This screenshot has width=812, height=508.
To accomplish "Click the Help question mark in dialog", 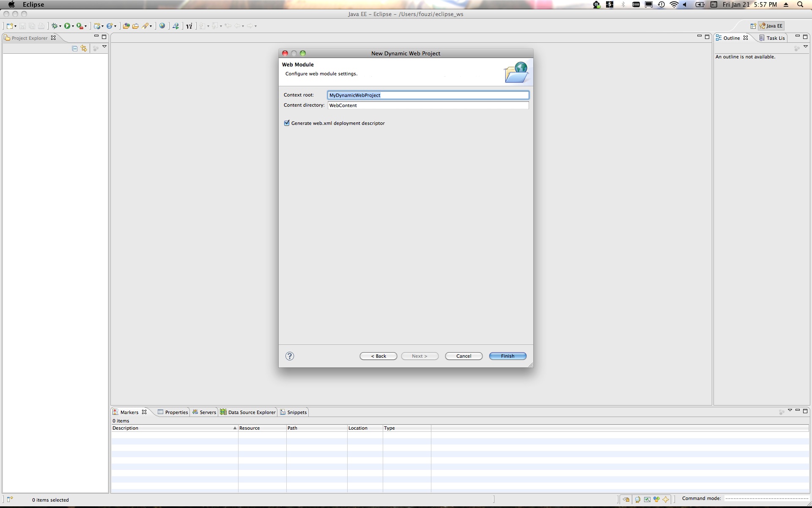I will coord(290,356).
